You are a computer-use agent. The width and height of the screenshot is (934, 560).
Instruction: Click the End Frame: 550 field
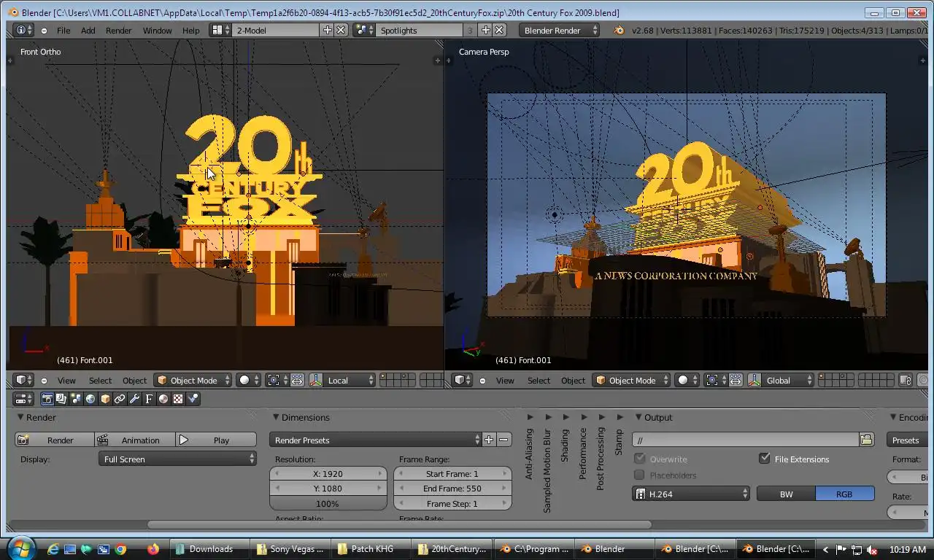click(452, 489)
